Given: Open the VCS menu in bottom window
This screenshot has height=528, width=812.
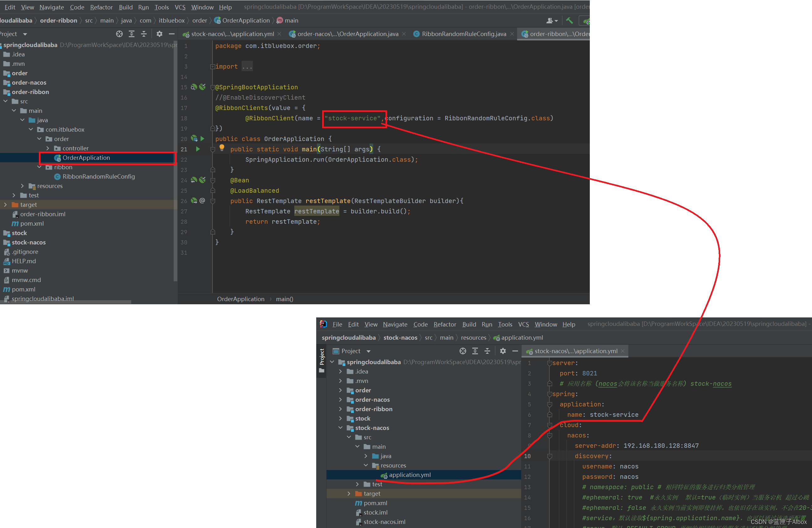Looking at the screenshot, I should (523, 324).
